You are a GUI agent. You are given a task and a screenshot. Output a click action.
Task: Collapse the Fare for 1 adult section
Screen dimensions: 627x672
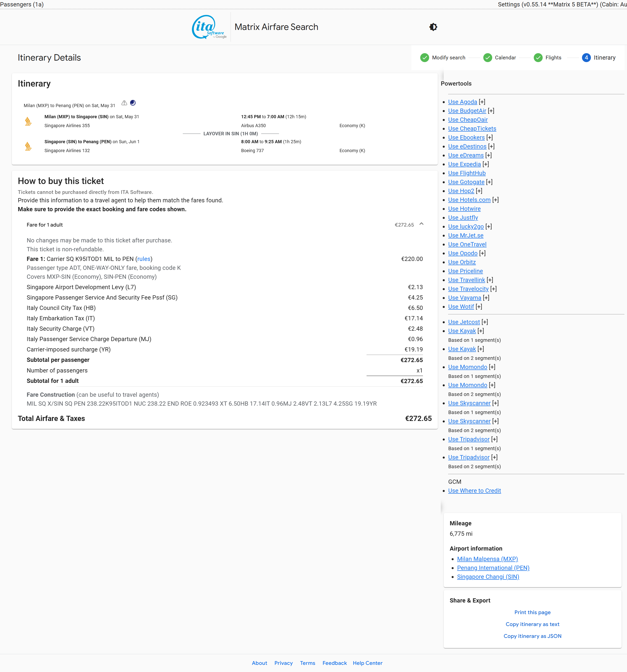pos(421,224)
